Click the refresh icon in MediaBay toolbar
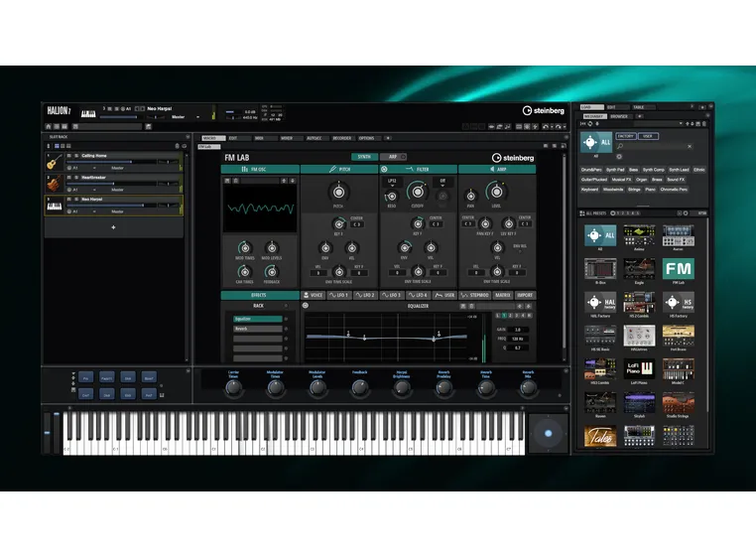Viewport: 756px width, 558px height. coord(590,124)
